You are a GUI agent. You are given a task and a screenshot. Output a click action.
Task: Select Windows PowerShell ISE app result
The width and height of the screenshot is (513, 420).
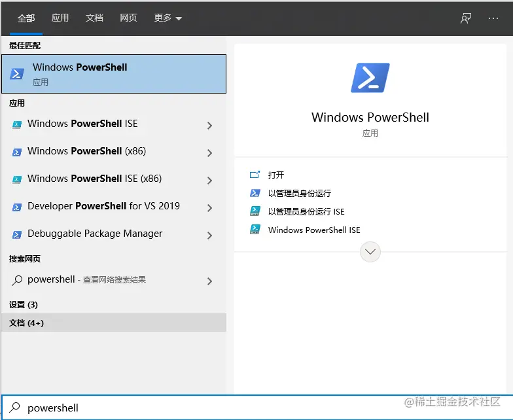pos(114,124)
